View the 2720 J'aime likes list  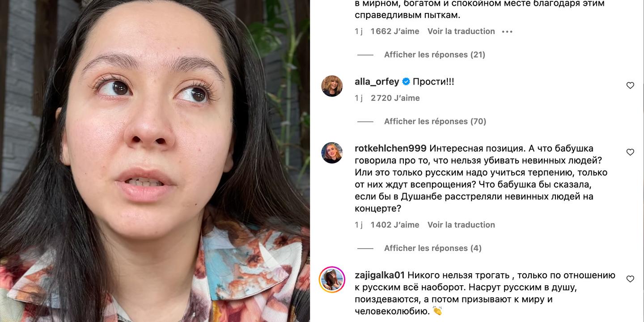click(395, 98)
